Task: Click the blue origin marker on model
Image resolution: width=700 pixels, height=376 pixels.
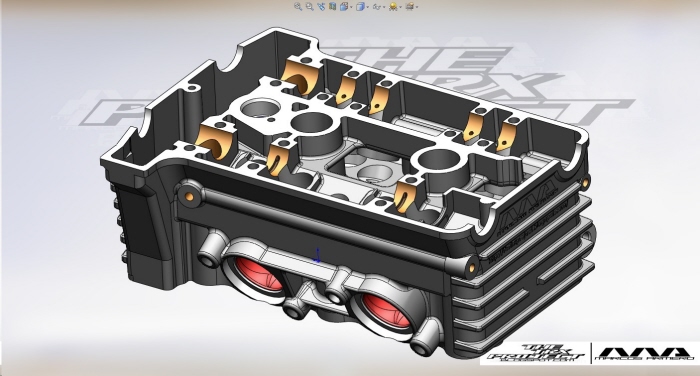Action: (x=317, y=256)
